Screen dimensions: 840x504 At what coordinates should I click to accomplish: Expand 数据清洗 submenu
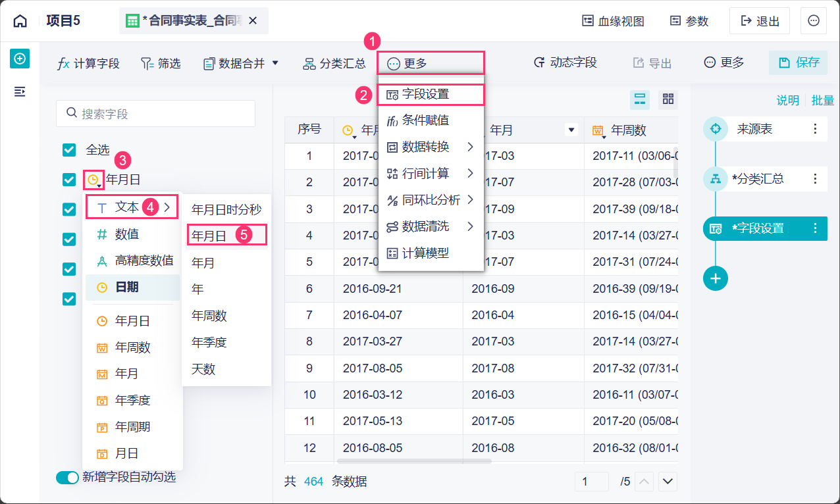tap(431, 226)
